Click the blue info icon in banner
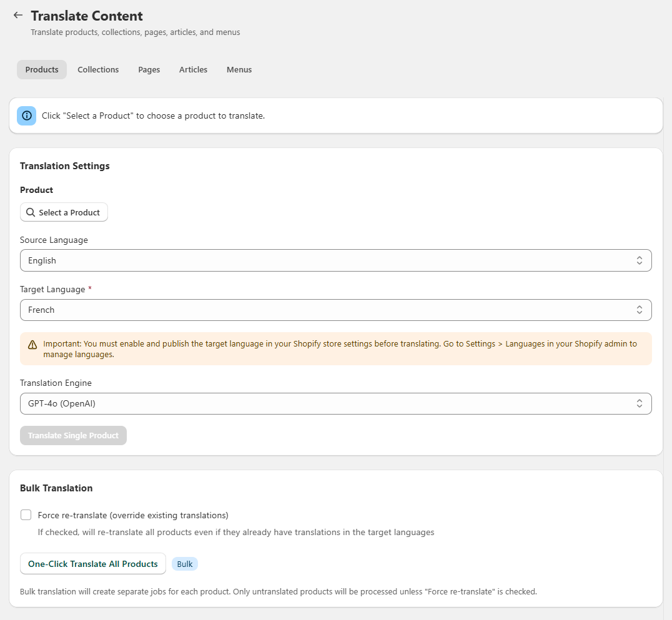 [x=26, y=116]
